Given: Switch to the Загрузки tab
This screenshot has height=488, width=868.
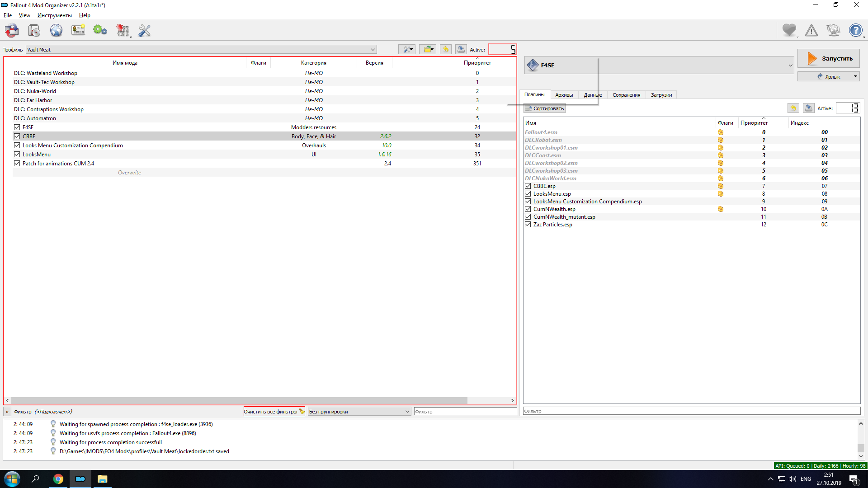Looking at the screenshot, I should click(x=661, y=95).
